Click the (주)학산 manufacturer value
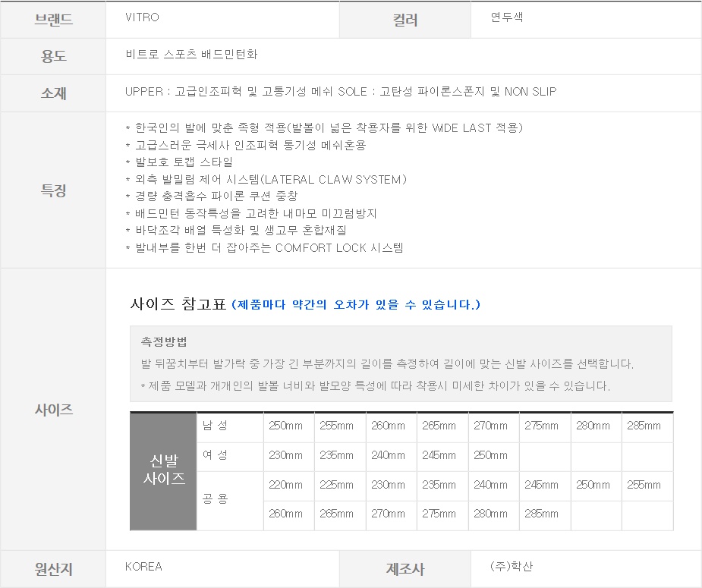The height and width of the screenshot is (588, 702). click(512, 567)
